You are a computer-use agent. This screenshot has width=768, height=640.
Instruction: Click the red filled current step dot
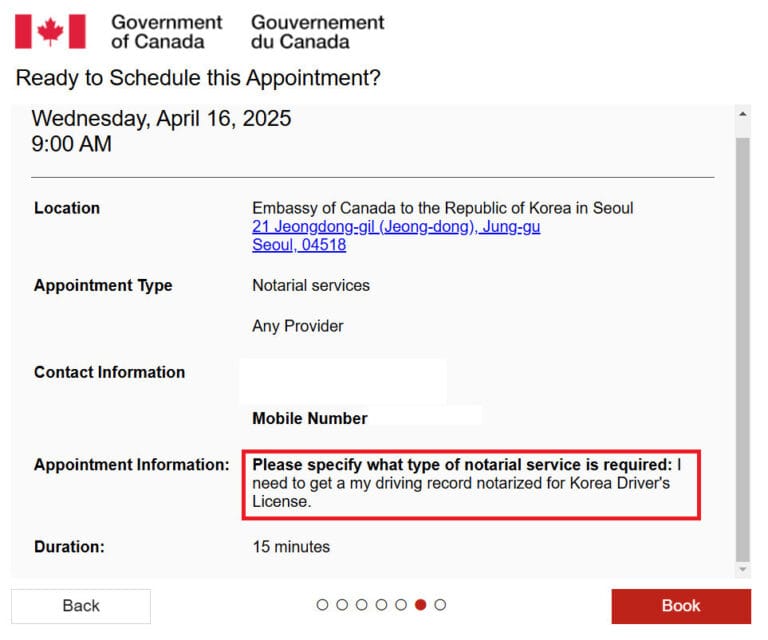(420, 605)
